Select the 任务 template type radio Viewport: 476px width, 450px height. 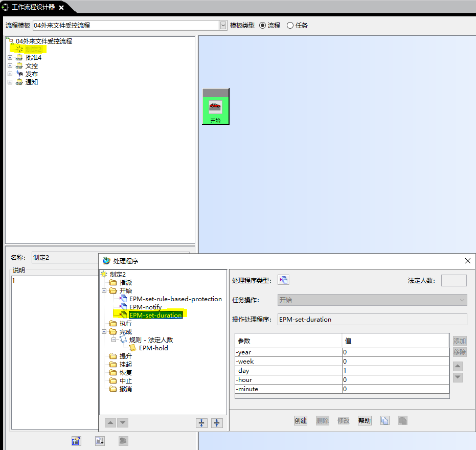(x=290, y=25)
